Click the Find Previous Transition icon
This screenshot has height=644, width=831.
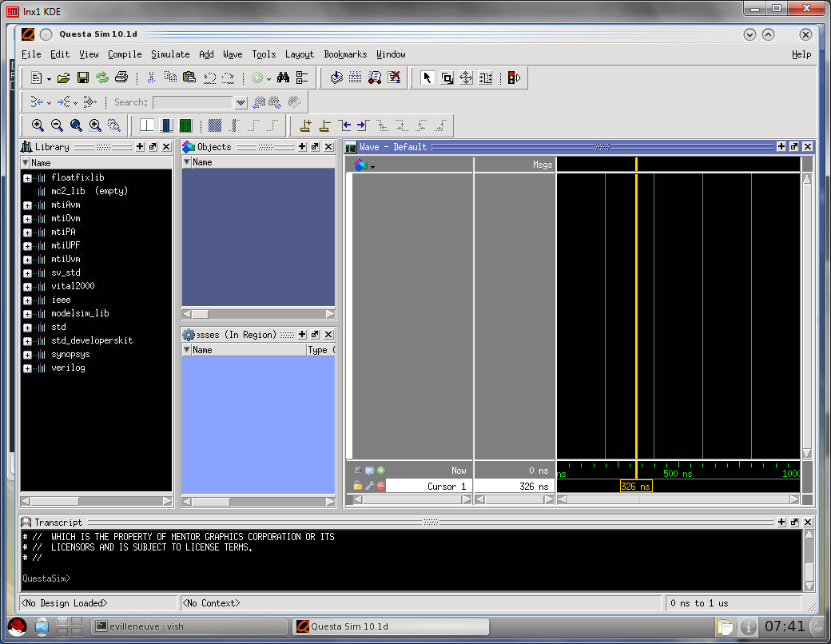pyautogui.click(x=344, y=125)
